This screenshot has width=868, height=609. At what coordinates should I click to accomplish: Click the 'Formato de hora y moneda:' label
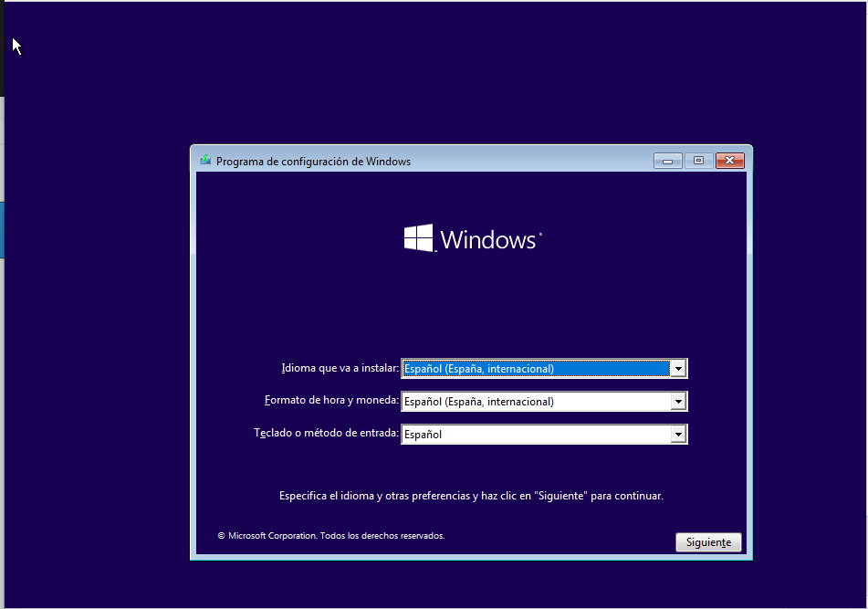click(x=331, y=400)
